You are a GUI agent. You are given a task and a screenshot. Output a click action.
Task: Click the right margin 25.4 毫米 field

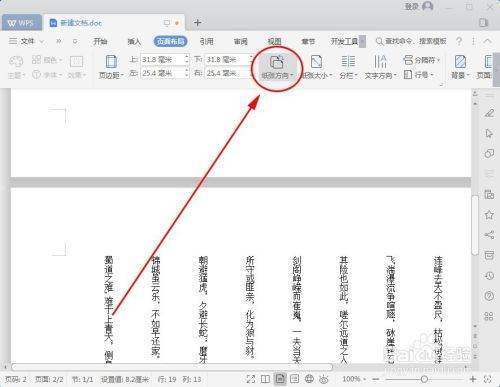[227, 73]
